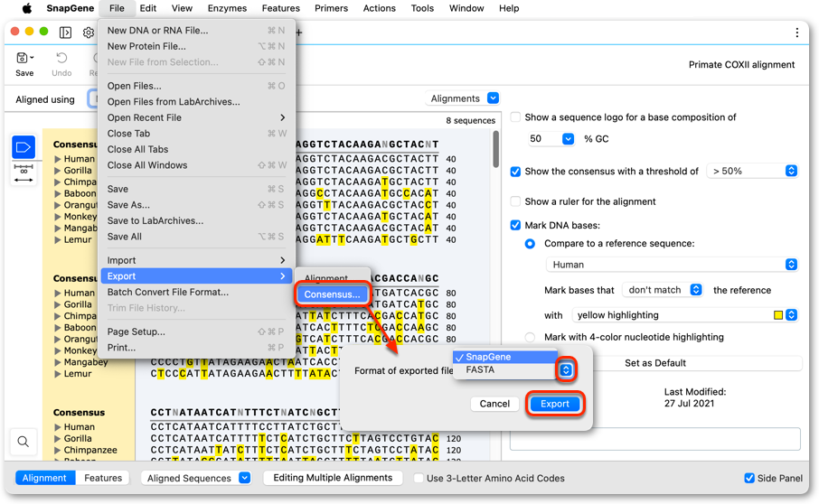Open the magnifier search icon
The width and height of the screenshot is (819, 504).
pos(23,442)
